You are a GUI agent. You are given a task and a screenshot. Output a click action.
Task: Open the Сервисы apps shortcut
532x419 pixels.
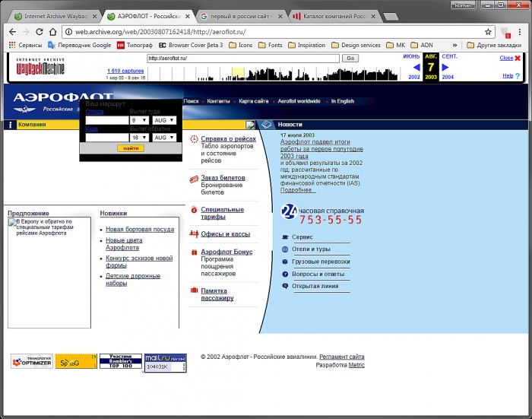[x=25, y=45]
